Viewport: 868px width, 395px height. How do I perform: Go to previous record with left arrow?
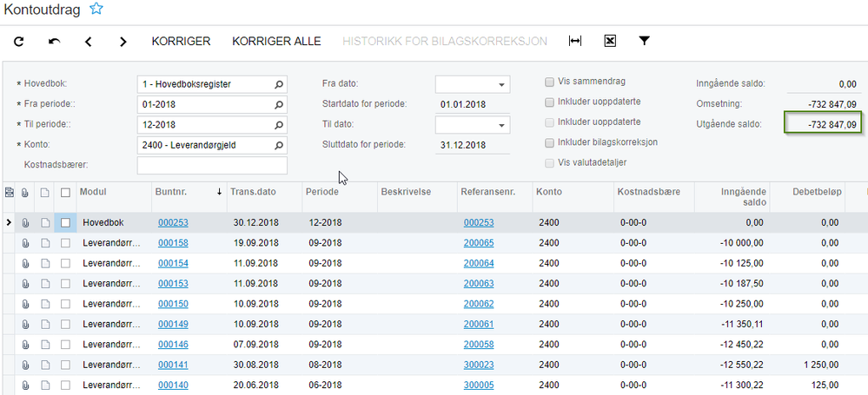point(89,42)
